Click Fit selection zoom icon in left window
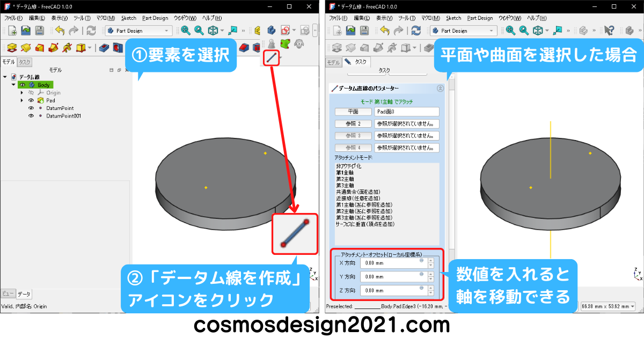This screenshot has height=338, width=644. pyautogui.click(x=199, y=31)
